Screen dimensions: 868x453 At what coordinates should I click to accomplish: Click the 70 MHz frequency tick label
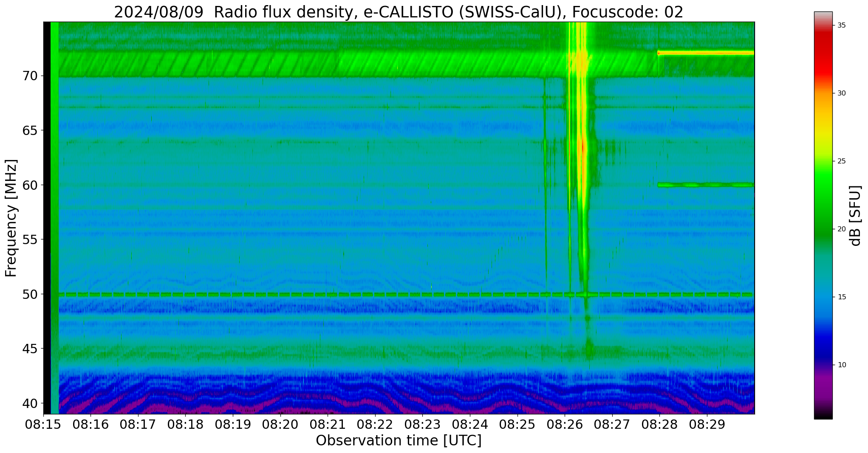(30, 76)
